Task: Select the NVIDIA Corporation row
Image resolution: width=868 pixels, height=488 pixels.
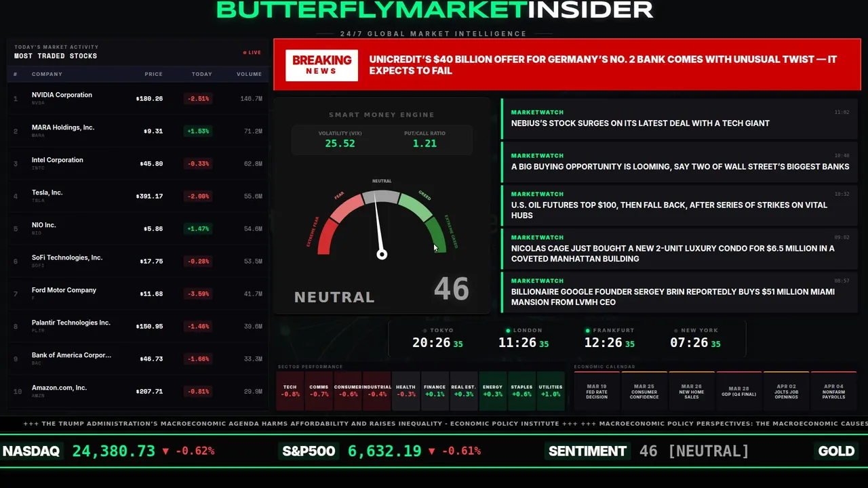Action: (x=138, y=98)
